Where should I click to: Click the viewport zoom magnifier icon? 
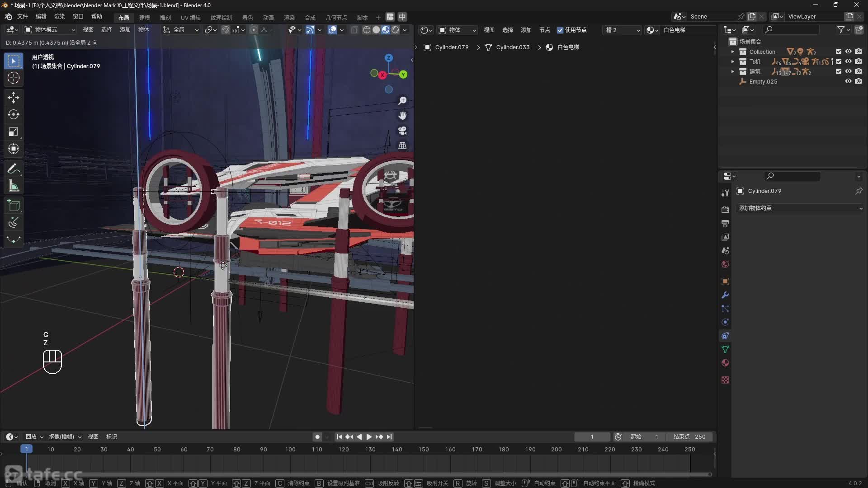[402, 101]
